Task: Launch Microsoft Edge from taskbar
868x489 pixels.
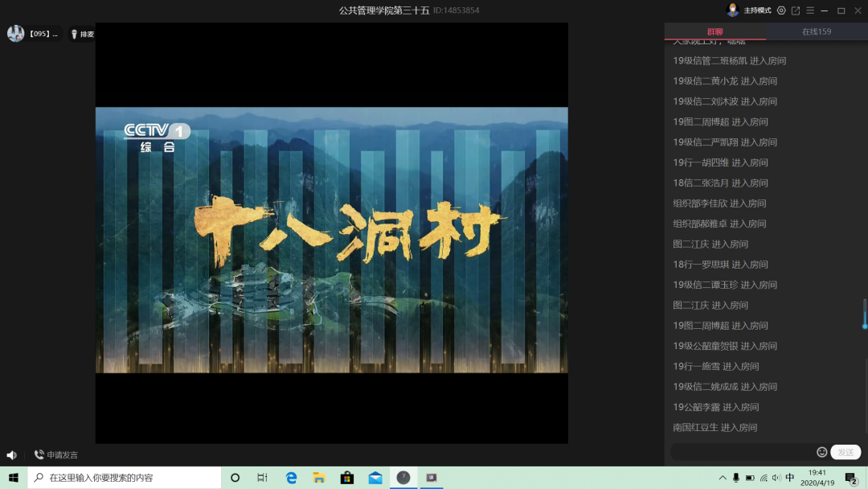Action: (291, 478)
